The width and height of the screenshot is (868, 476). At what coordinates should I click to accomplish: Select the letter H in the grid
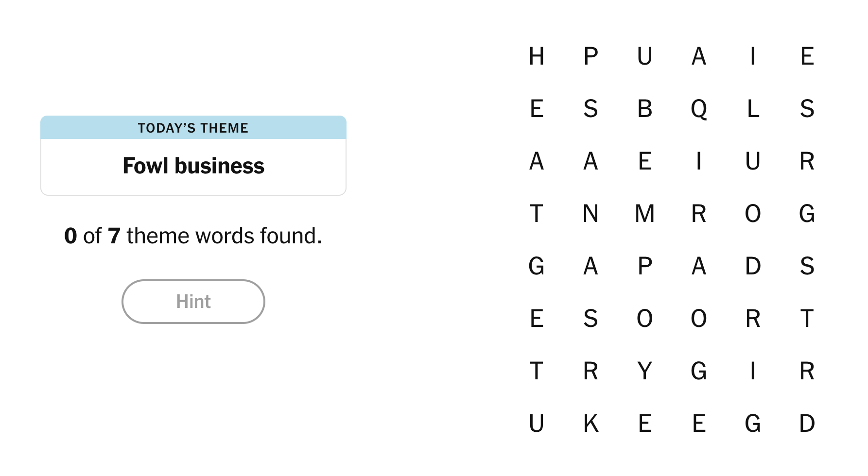pos(537,56)
